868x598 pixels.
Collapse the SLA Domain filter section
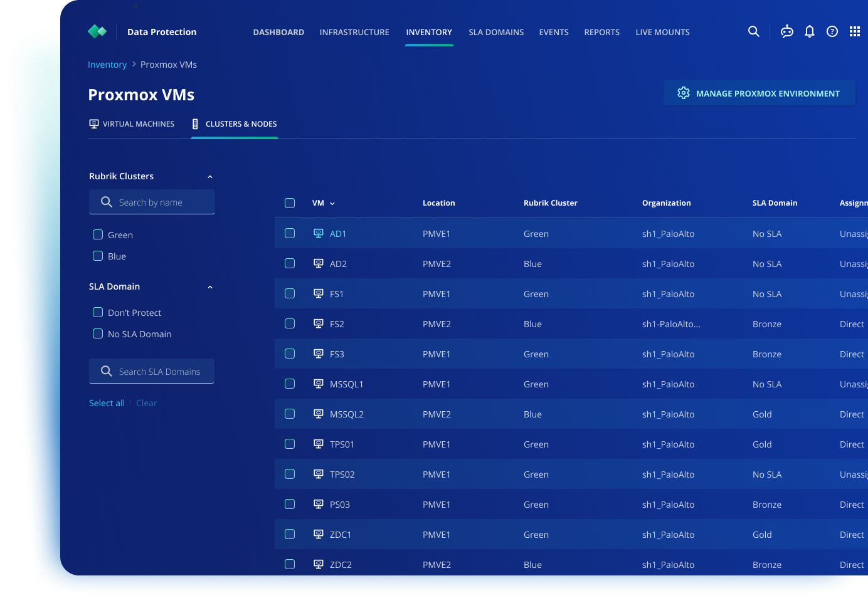point(210,287)
